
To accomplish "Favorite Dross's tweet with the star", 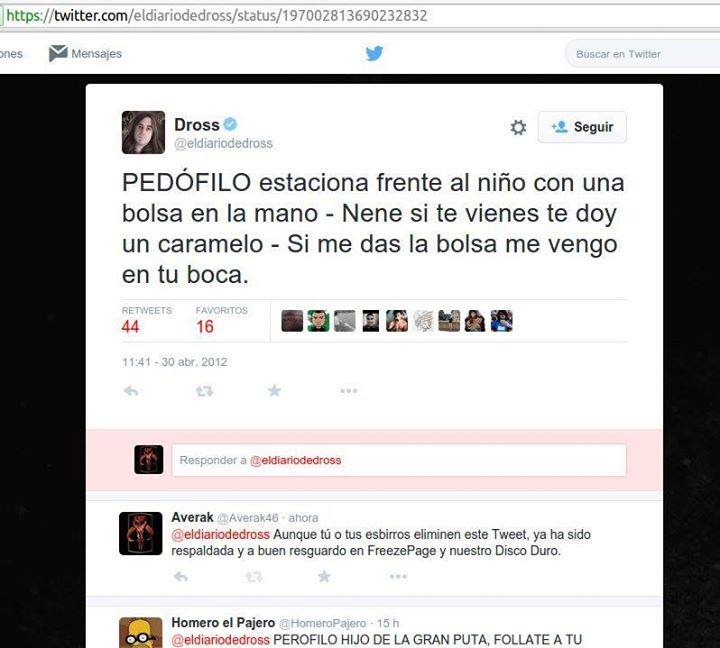I will [275, 391].
